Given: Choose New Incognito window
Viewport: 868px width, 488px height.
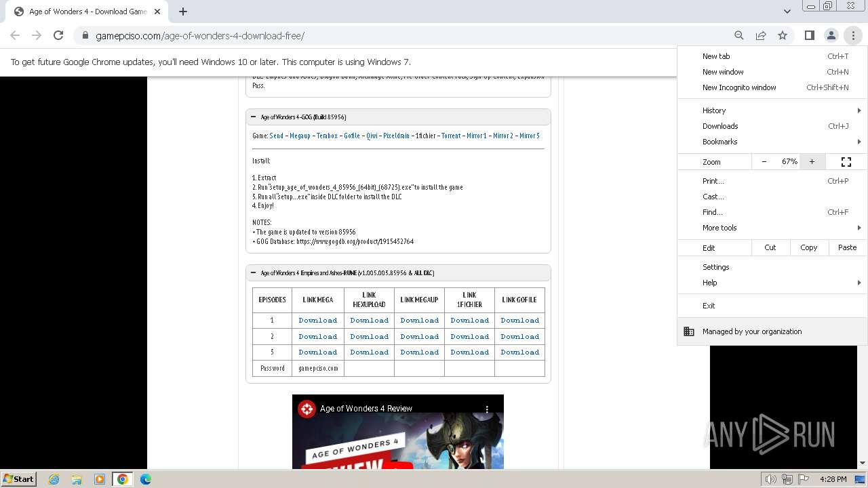Looking at the screenshot, I should [x=772, y=87].
